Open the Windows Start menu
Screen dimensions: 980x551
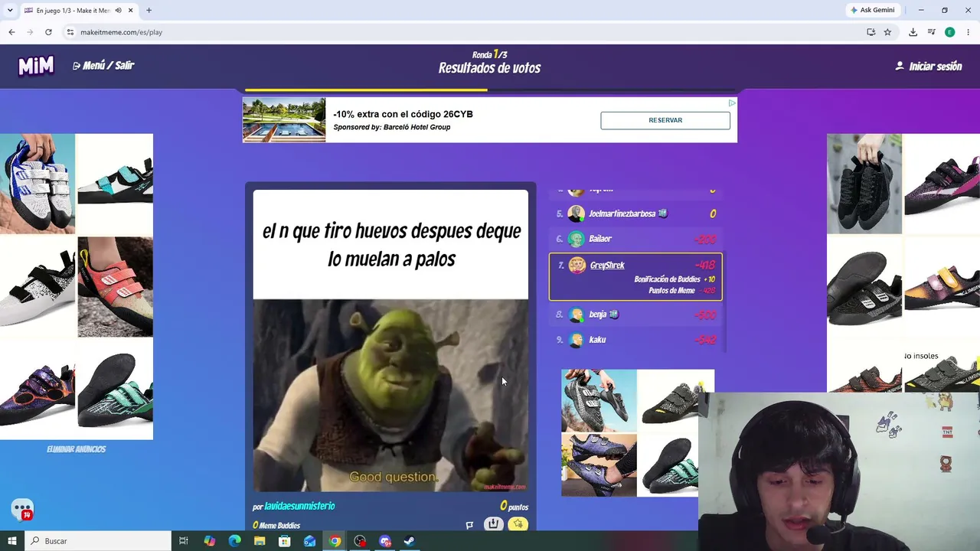[x=12, y=541]
